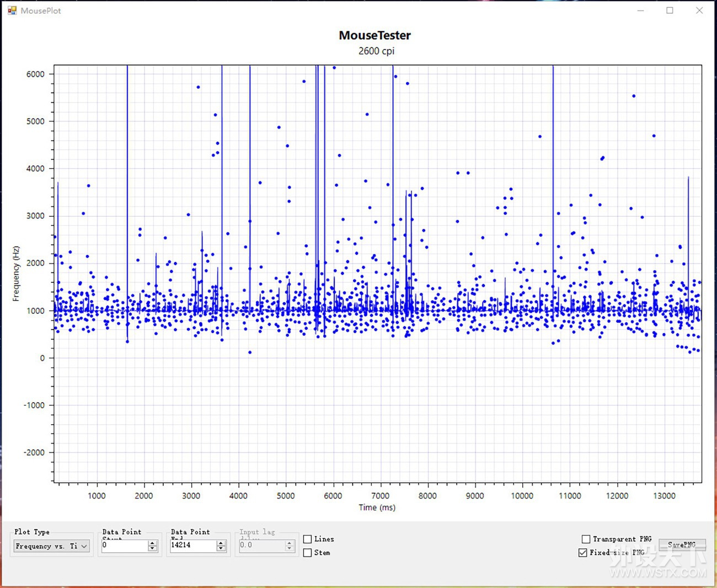This screenshot has width=717, height=588.
Task: Click the -2000 label on the frequency axis
Action: (x=34, y=452)
